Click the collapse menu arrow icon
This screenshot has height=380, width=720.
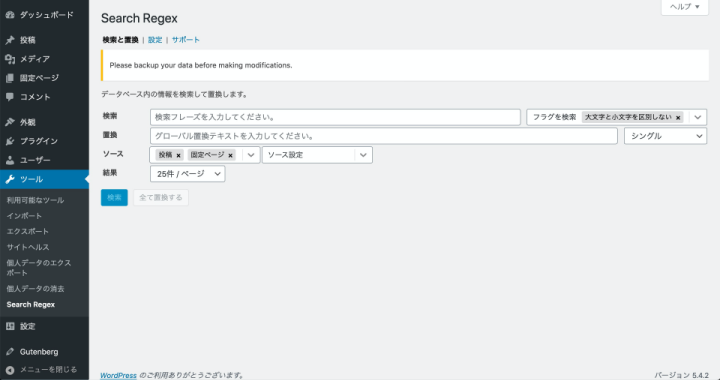pos(10,370)
